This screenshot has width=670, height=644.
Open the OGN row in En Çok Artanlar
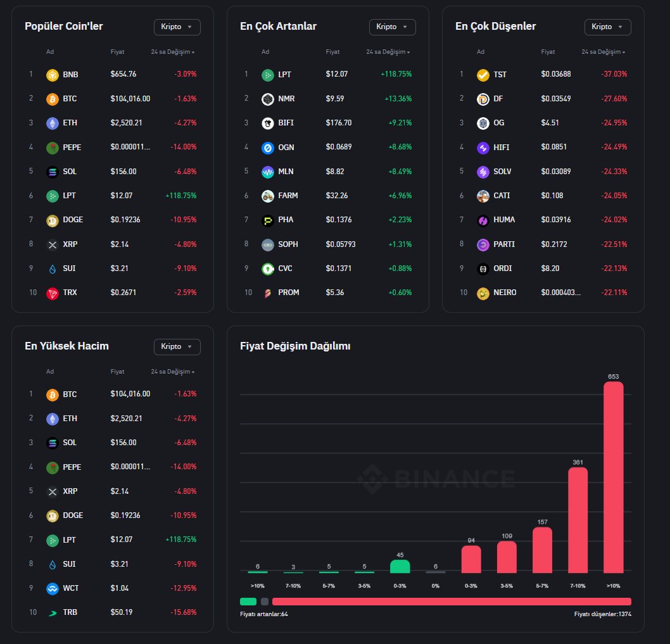[327, 148]
